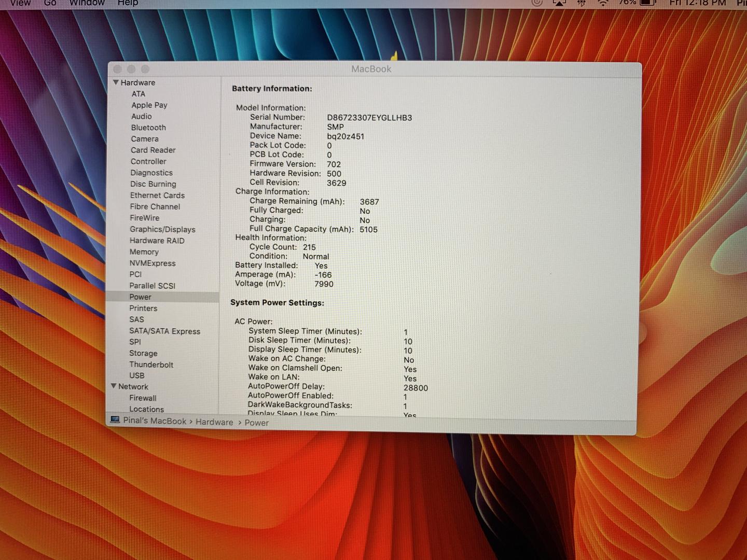This screenshot has width=747, height=560.
Task: Choose the Camera sidebar item
Action: (145, 139)
